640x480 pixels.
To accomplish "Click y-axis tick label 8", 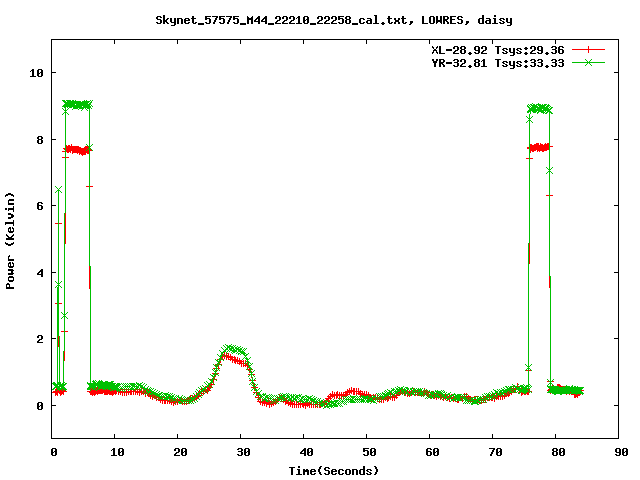I will 40,140.
